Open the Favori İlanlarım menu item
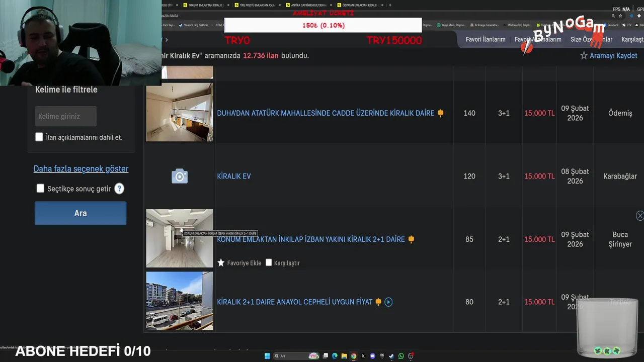This screenshot has width=644, height=362. (x=486, y=39)
